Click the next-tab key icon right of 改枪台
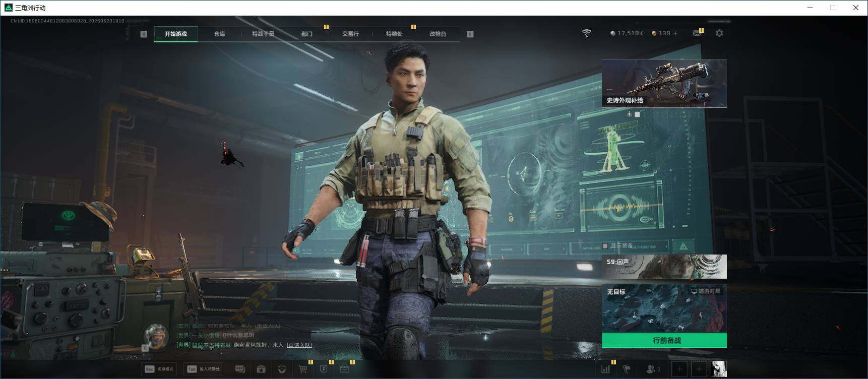The height and width of the screenshot is (379, 868). [x=470, y=34]
